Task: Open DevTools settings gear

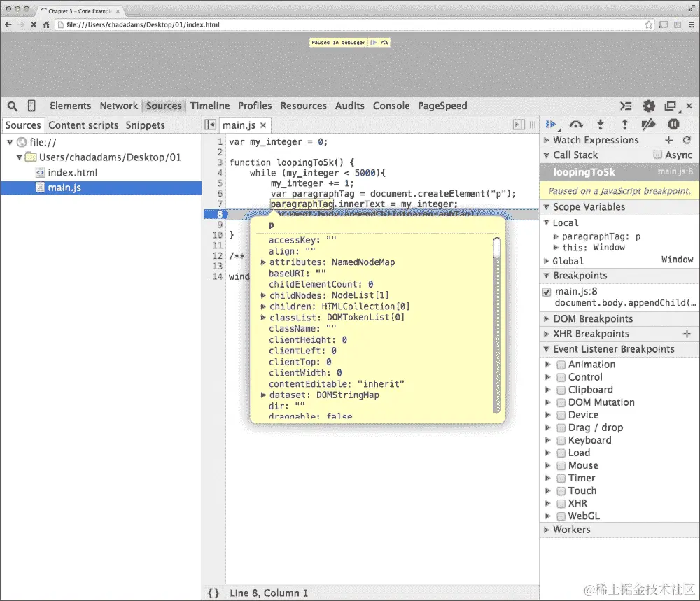Action: coord(649,106)
